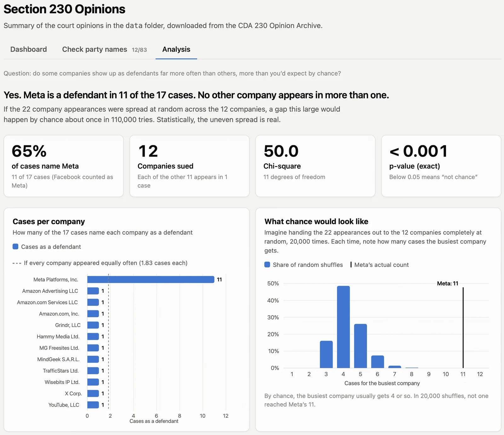Click the Hammy Media Ltd. label

point(58,336)
